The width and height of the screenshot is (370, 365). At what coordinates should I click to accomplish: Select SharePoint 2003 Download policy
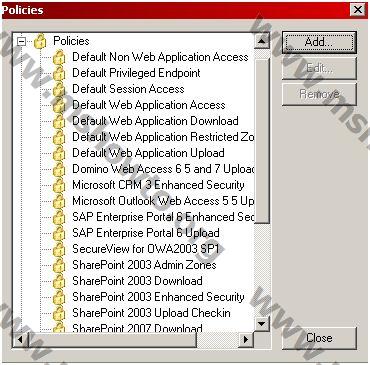(137, 281)
